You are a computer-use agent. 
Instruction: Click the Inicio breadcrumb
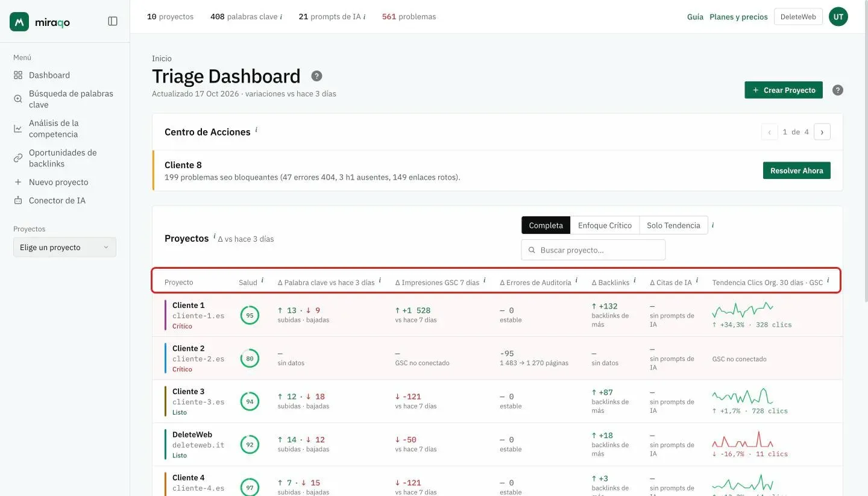click(x=162, y=58)
